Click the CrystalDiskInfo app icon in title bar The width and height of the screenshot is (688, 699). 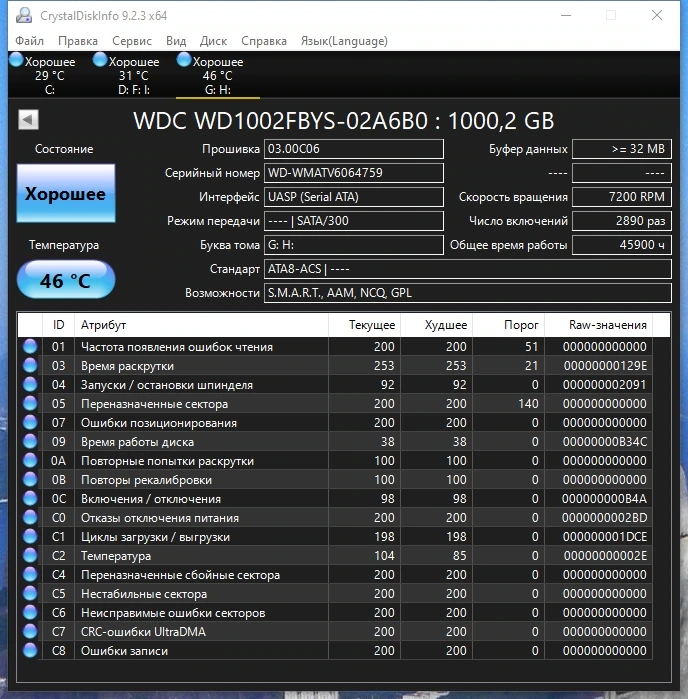(x=24, y=15)
